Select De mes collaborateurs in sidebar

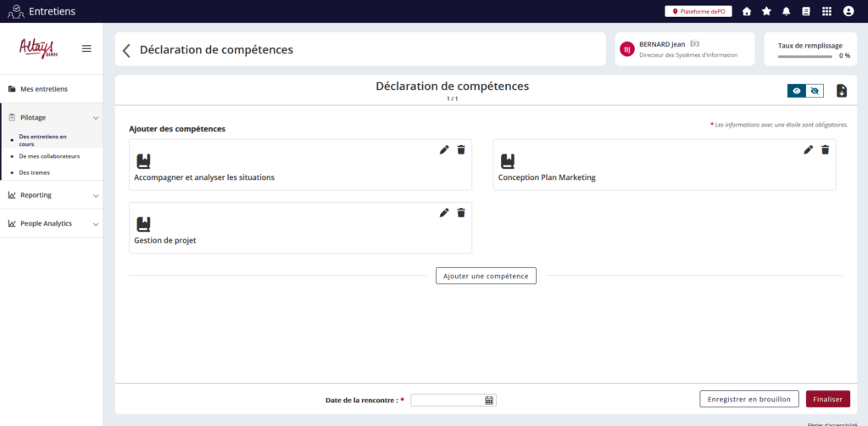pyautogui.click(x=49, y=156)
